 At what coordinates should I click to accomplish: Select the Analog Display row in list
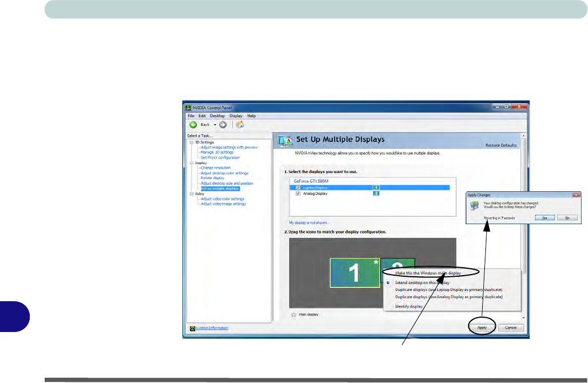click(369, 193)
